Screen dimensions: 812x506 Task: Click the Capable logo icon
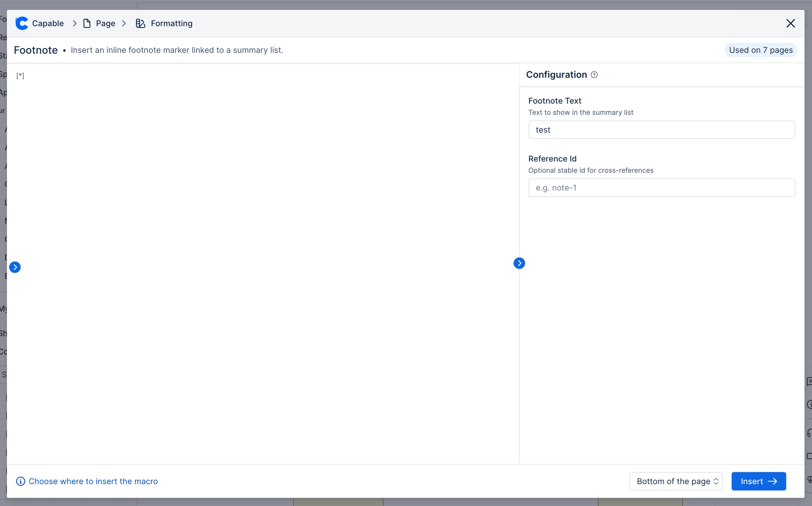click(22, 23)
